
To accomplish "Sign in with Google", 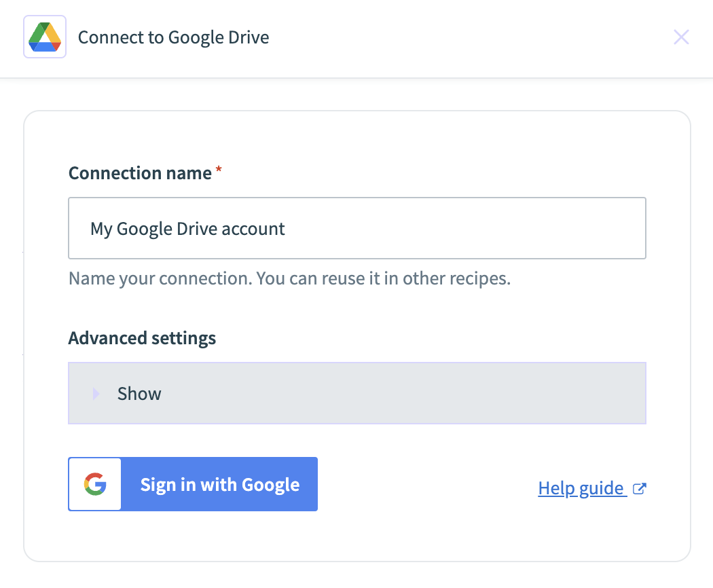I will 193,484.
